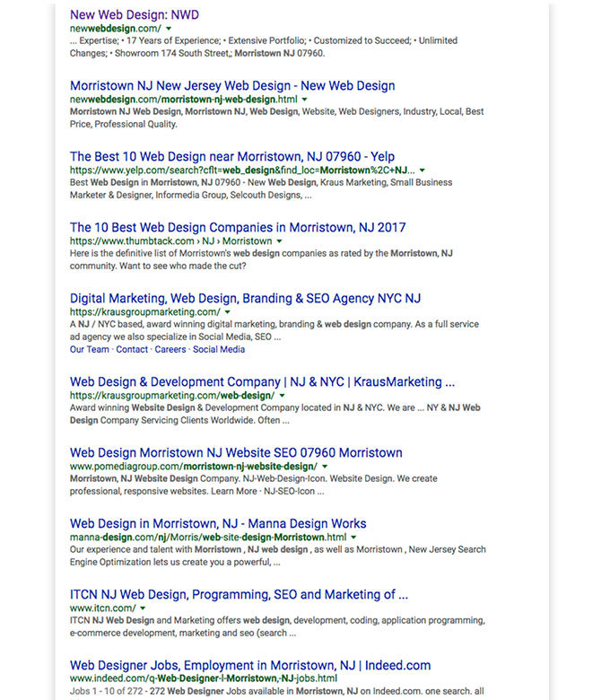This screenshot has height=700, width=610.
Task: Expand dropdown arrow beside manna-design.com URL
Action: 353,538
